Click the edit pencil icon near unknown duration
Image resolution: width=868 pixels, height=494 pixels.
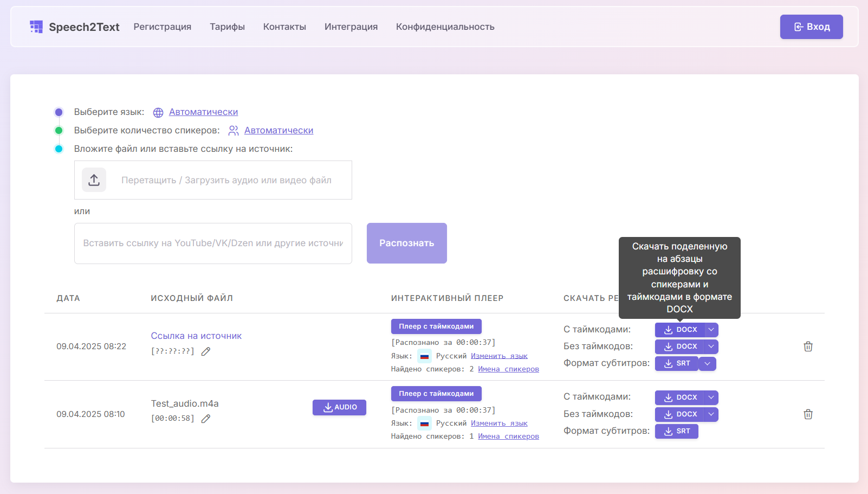205,351
